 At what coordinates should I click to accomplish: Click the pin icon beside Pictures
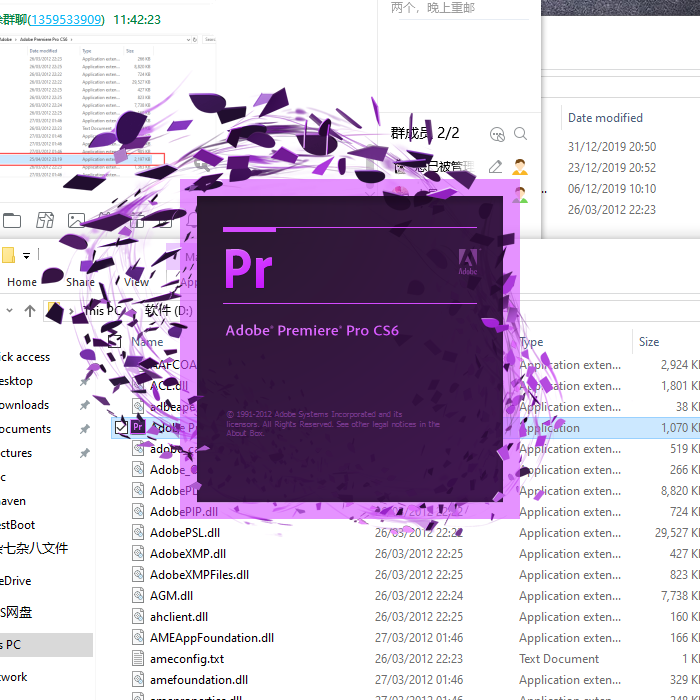[x=84, y=453]
